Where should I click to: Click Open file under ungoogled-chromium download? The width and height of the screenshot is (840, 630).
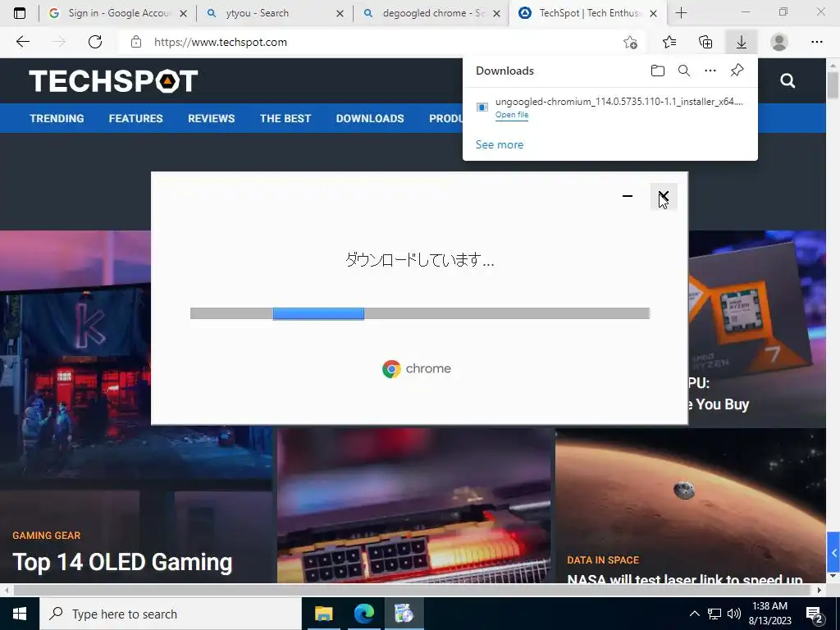point(512,115)
